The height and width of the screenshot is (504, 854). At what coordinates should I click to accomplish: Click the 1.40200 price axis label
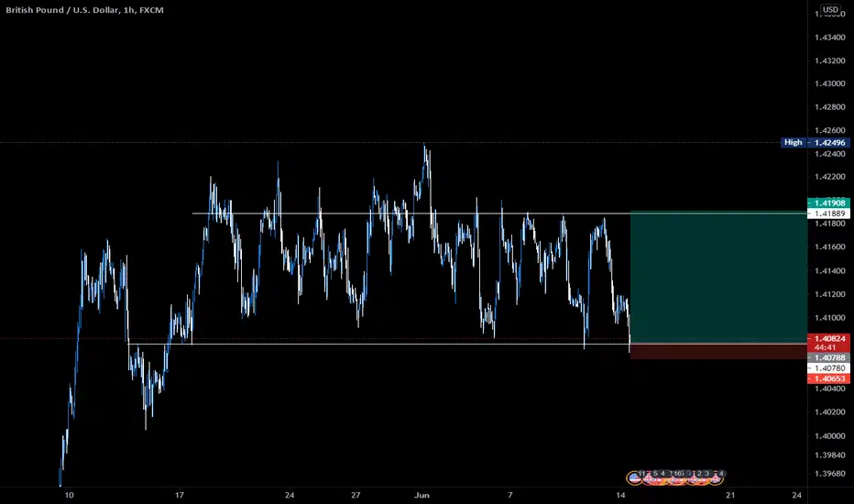tap(829, 412)
